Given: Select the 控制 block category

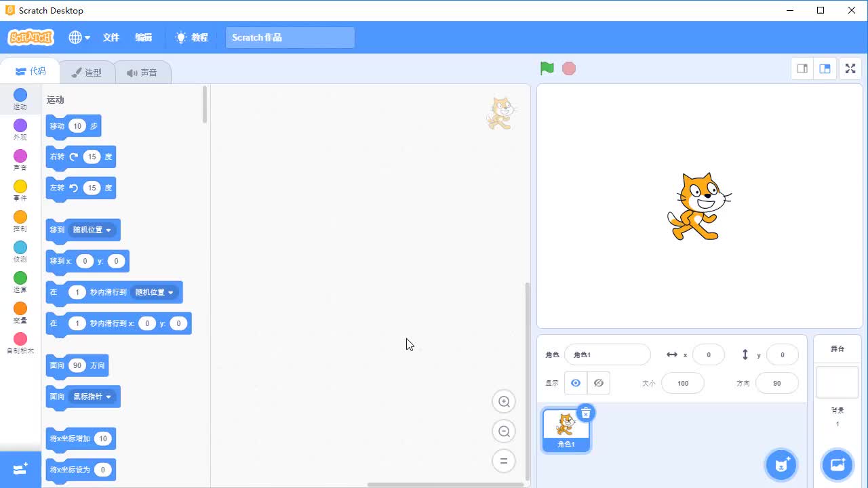Looking at the screenshot, I should click(x=20, y=221).
